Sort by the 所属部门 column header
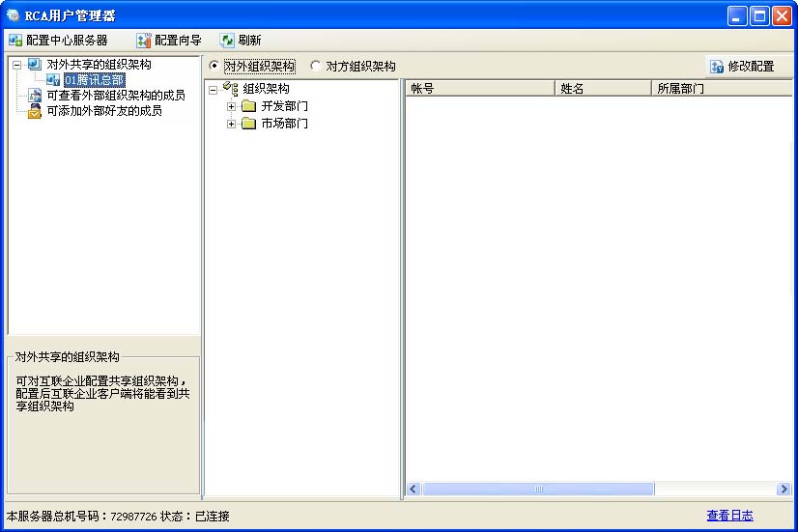 (x=723, y=88)
